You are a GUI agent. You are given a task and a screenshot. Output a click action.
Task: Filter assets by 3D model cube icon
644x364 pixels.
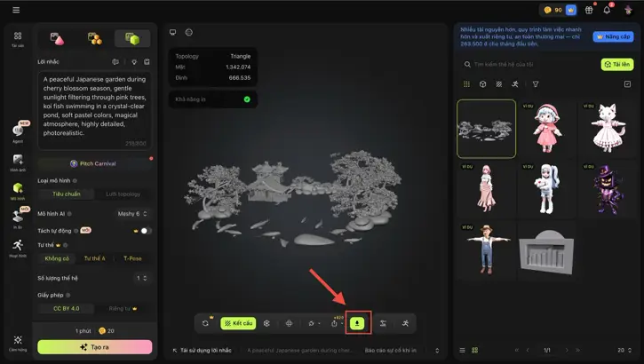click(482, 84)
